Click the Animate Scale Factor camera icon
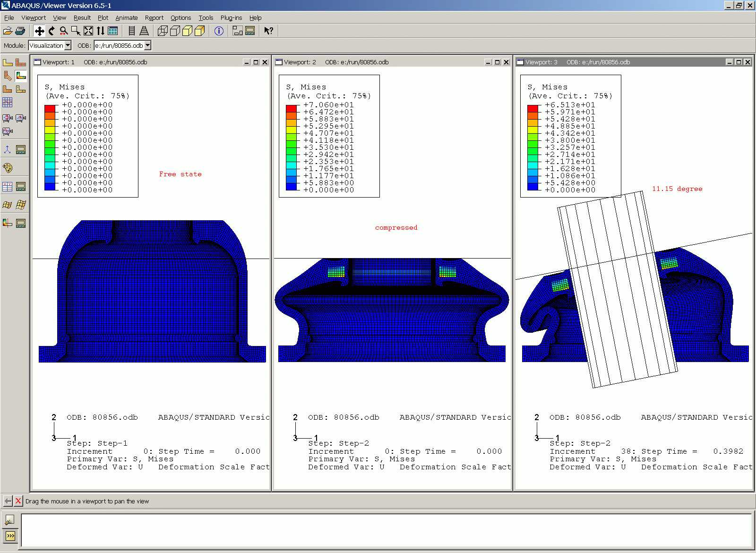 pyautogui.click(x=8, y=118)
